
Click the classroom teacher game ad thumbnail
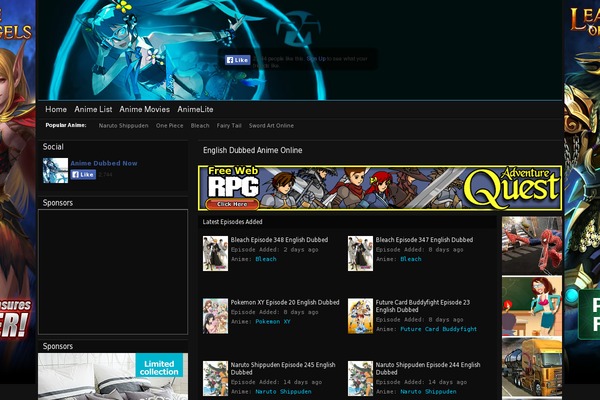tap(532, 306)
